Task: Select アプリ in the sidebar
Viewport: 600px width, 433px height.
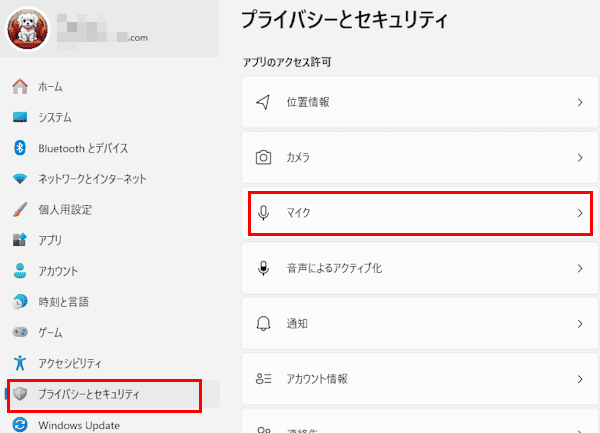Action: [110, 240]
